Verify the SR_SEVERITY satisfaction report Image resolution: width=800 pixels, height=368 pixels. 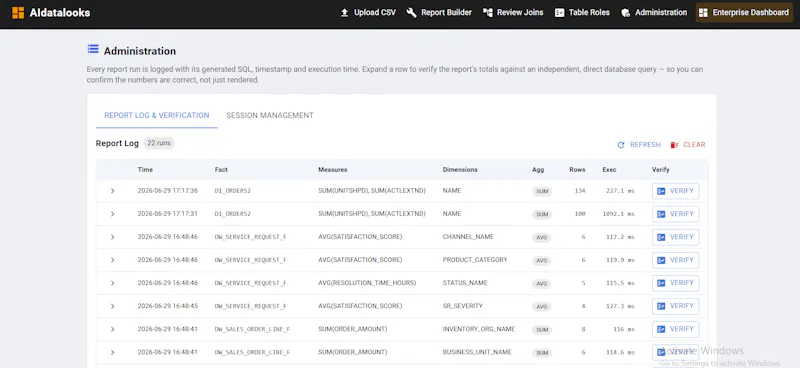click(x=676, y=306)
